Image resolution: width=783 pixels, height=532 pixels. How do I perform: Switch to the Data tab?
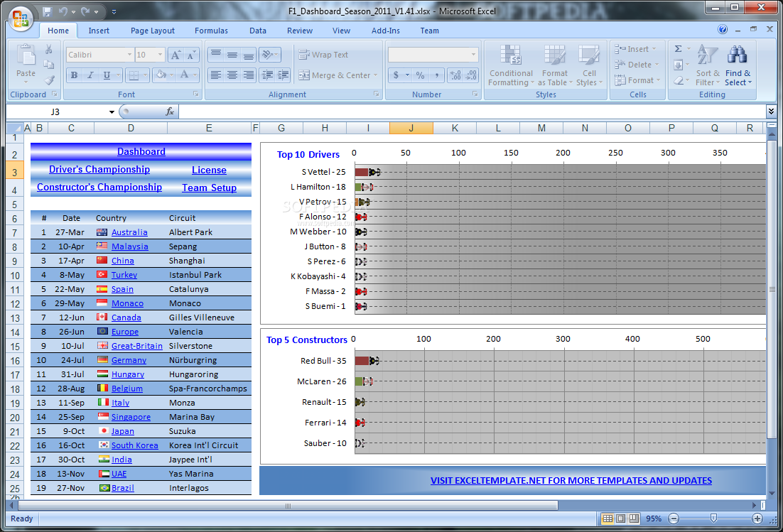(x=258, y=31)
